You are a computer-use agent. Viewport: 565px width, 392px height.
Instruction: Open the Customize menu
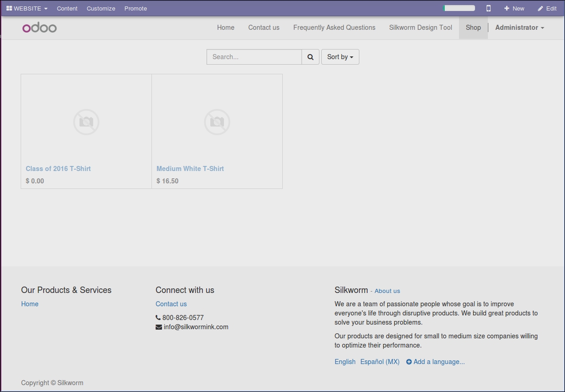point(101,8)
